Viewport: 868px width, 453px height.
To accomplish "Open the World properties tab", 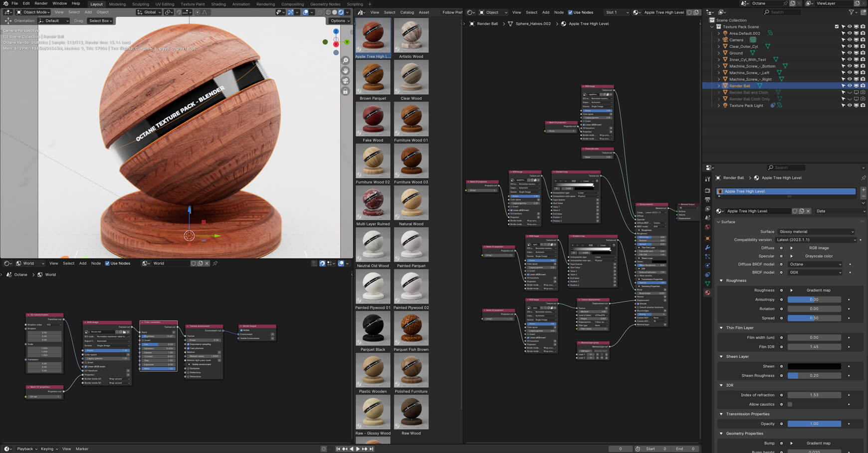I will click(x=707, y=227).
